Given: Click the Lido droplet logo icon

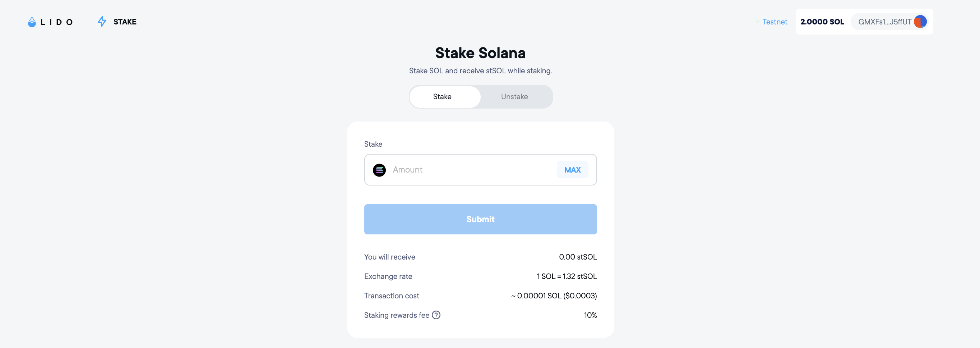Looking at the screenshot, I should coord(32,22).
